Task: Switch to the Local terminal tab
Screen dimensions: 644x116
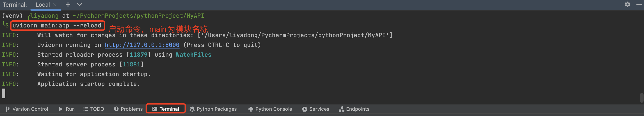Action: [42, 5]
